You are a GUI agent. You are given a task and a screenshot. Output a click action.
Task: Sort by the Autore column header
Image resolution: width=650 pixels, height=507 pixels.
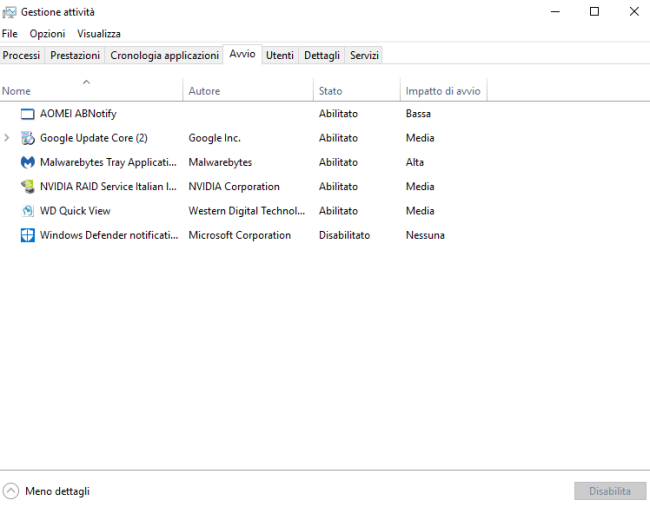(x=248, y=89)
